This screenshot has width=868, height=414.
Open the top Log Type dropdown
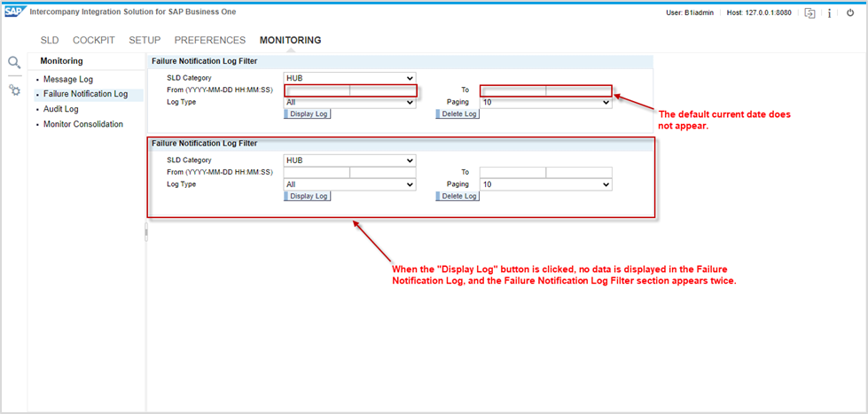click(349, 102)
